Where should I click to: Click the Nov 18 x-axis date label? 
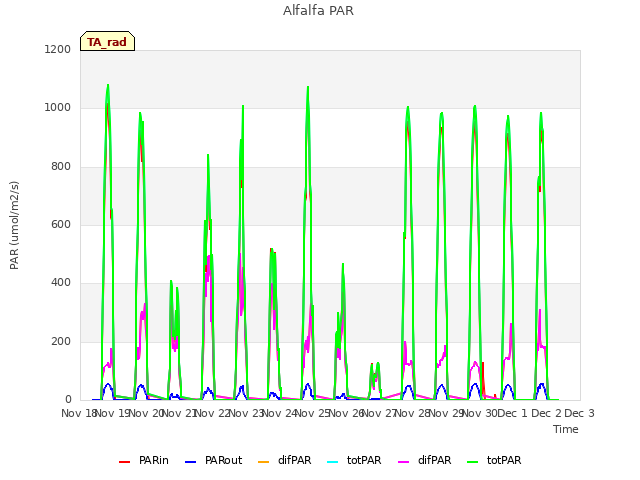pyautogui.click(x=78, y=413)
